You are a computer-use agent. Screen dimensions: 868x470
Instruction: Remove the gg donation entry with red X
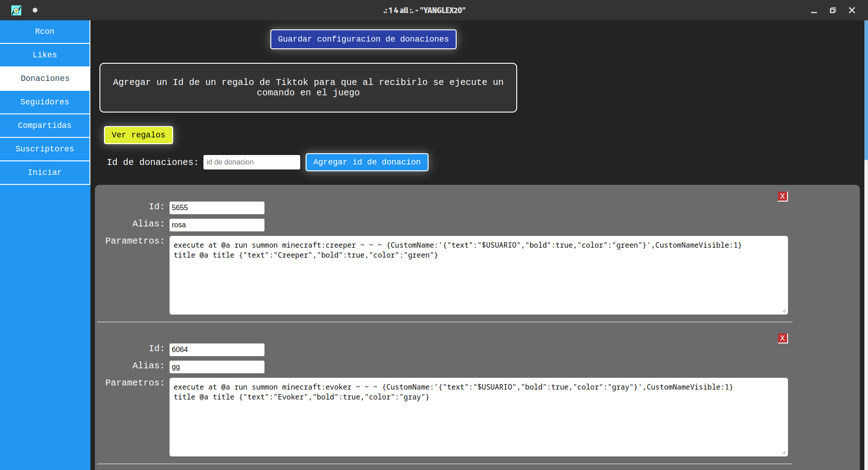coord(783,338)
